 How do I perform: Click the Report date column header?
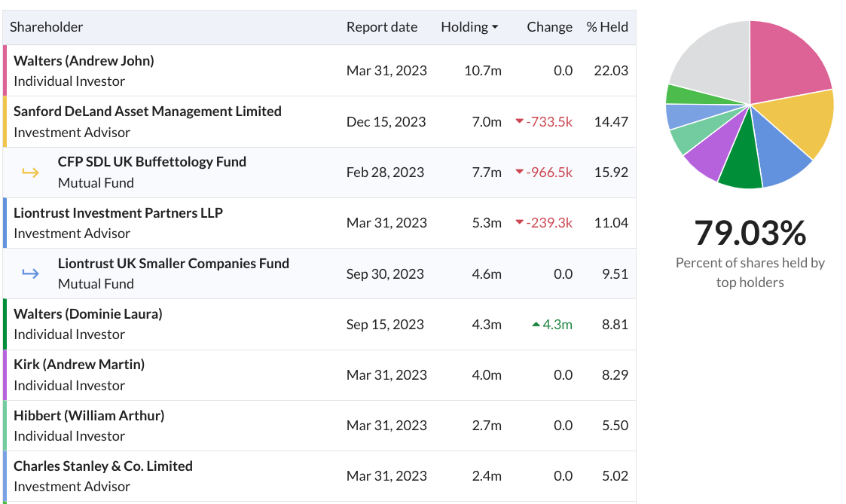click(x=382, y=27)
